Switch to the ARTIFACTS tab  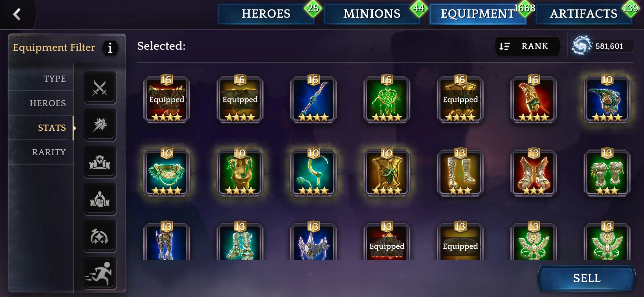[x=583, y=14]
